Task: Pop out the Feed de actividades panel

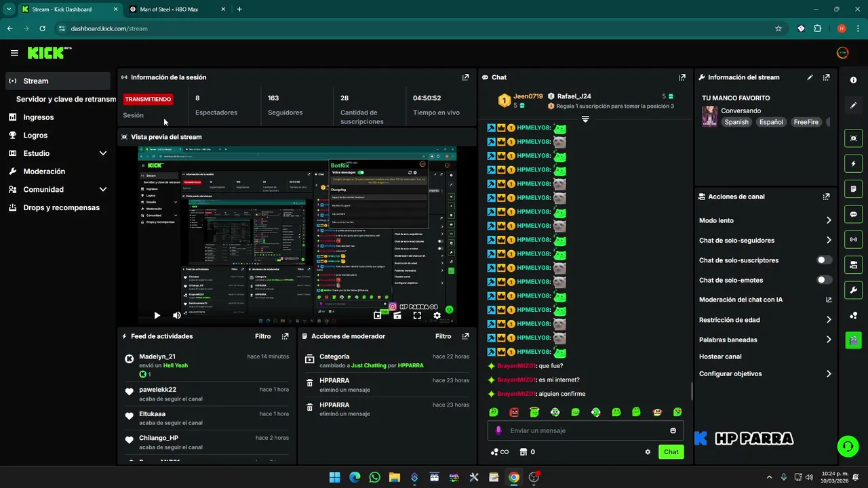Action: click(x=285, y=336)
